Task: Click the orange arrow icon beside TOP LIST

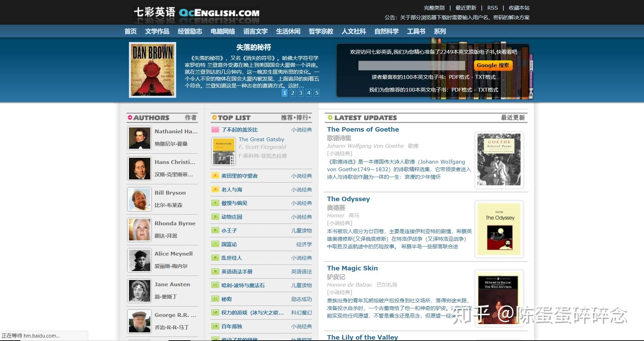Action: click(215, 117)
